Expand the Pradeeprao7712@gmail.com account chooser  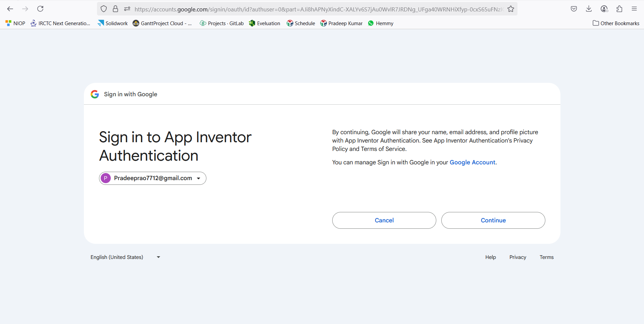pyautogui.click(x=153, y=178)
